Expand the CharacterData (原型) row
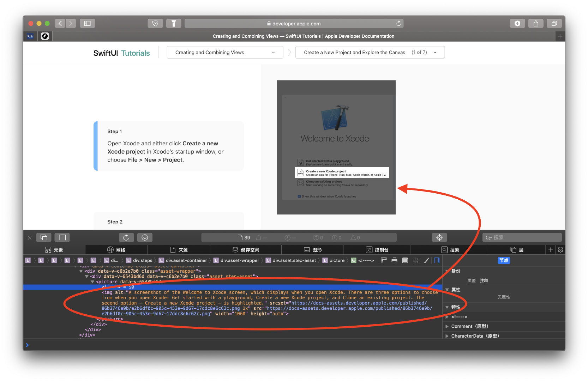 (x=447, y=336)
